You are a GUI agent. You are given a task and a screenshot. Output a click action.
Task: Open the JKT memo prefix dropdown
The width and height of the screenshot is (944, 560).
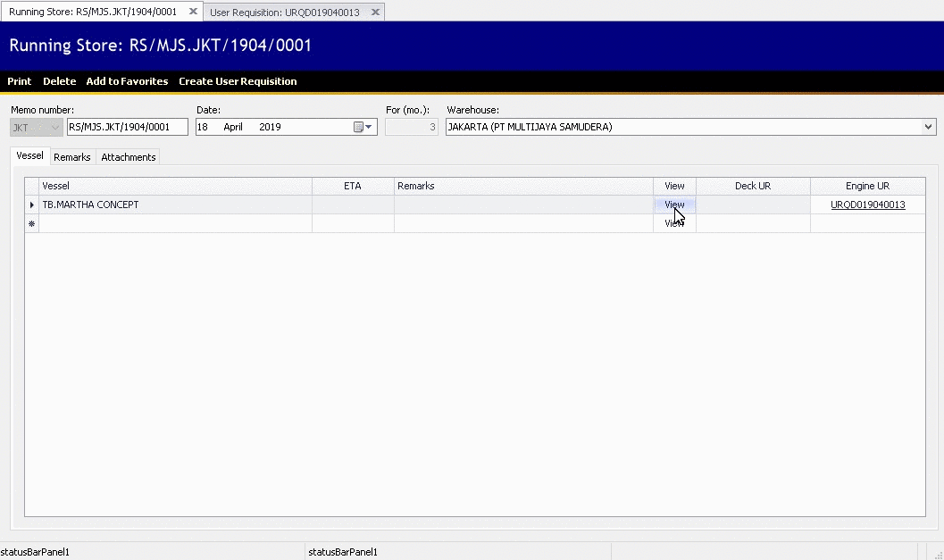[55, 128]
